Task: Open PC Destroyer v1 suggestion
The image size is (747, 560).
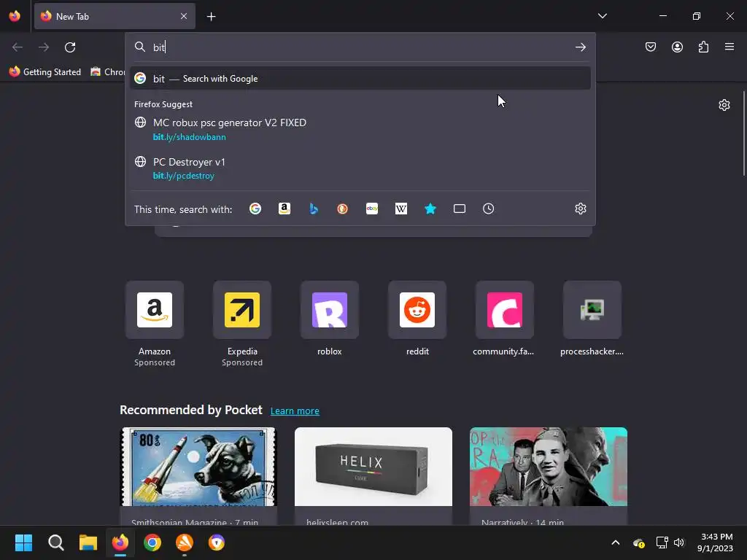Action: tap(360, 168)
